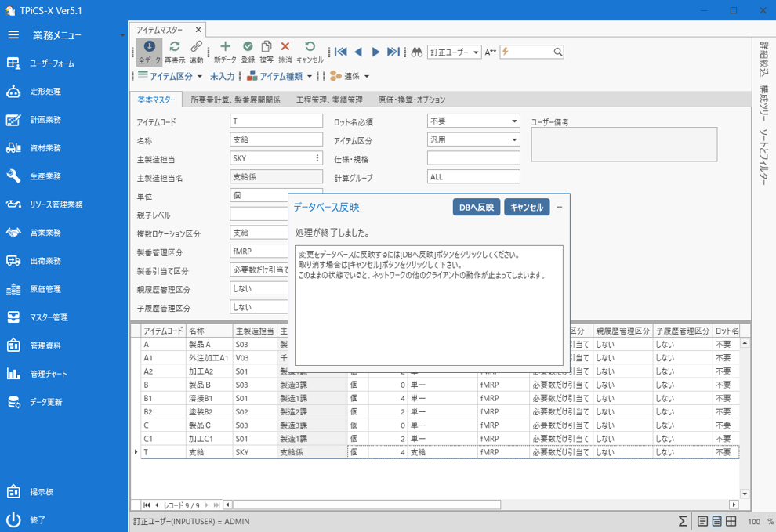Viewport: 776px width, 532px height.
Task: Click the horizontal scrollbar right arrow in grid
Action: click(734, 505)
